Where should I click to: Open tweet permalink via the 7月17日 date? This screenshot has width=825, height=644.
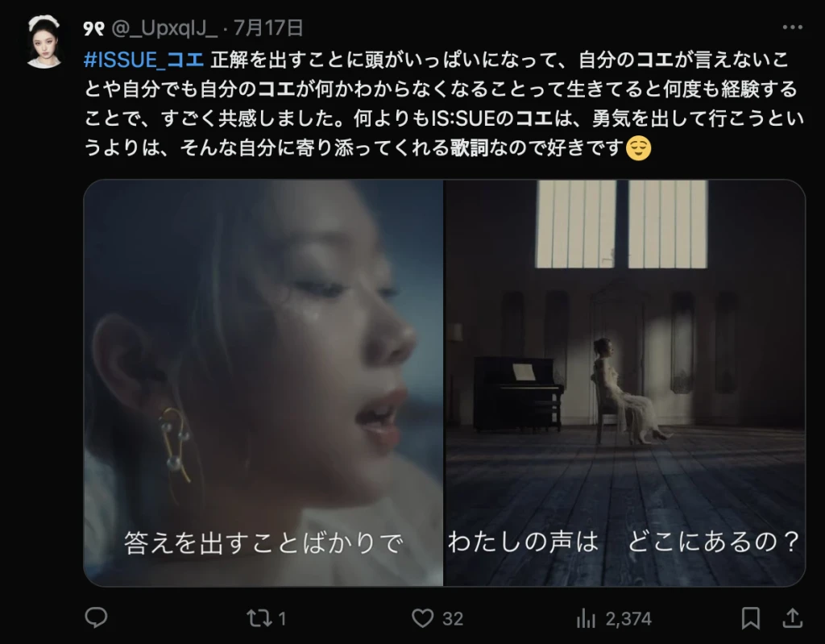(x=268, y=27)
